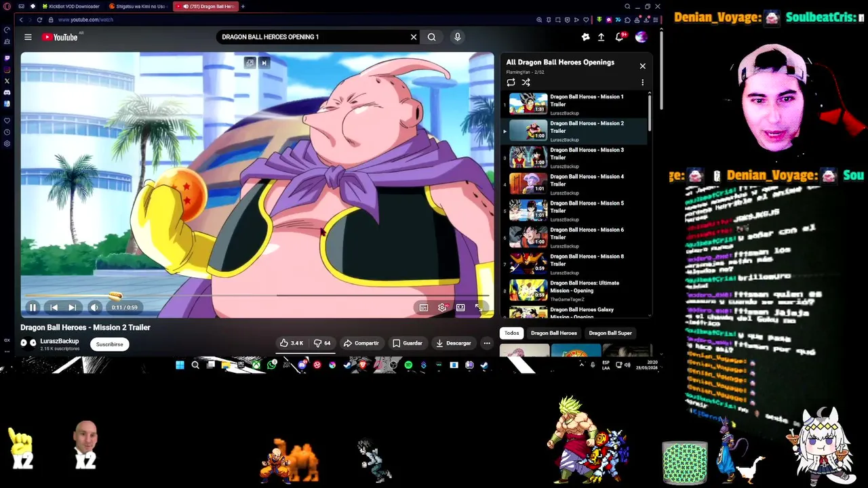Viewport: 868px width, 488px height.
Task: Select the Dragon Ball Heroes filter chip
Action: [x=554, y=333]
